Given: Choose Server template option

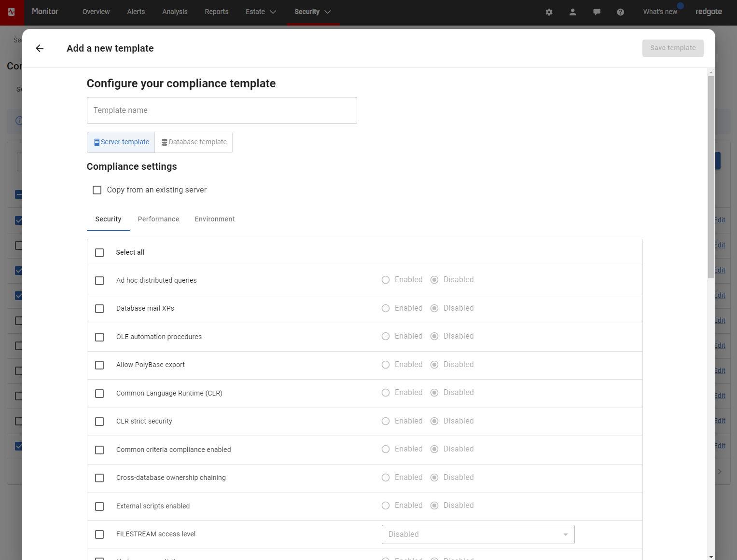Looking at the screenshot, I should coord(121,142).
